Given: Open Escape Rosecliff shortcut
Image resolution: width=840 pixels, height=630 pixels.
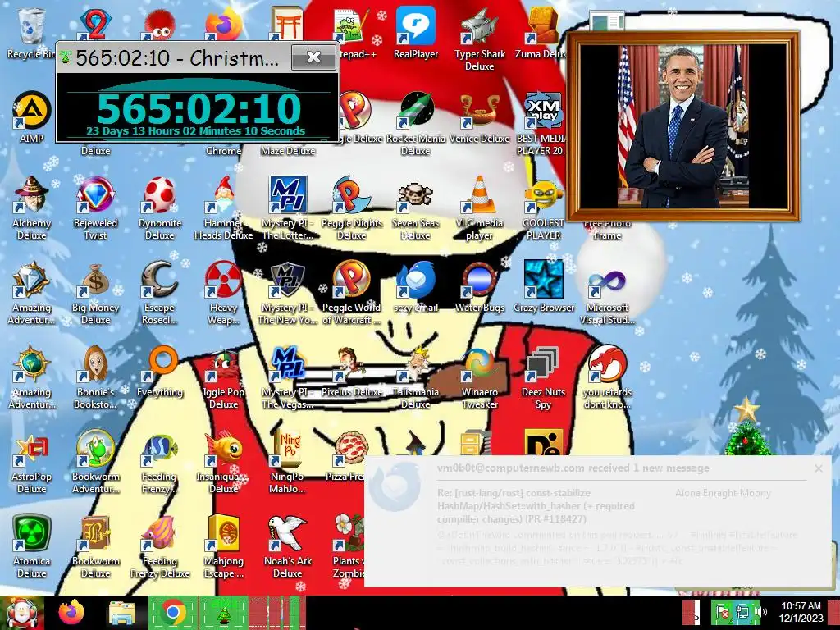Looking at the screenshot, I should (x=160, y=294).
